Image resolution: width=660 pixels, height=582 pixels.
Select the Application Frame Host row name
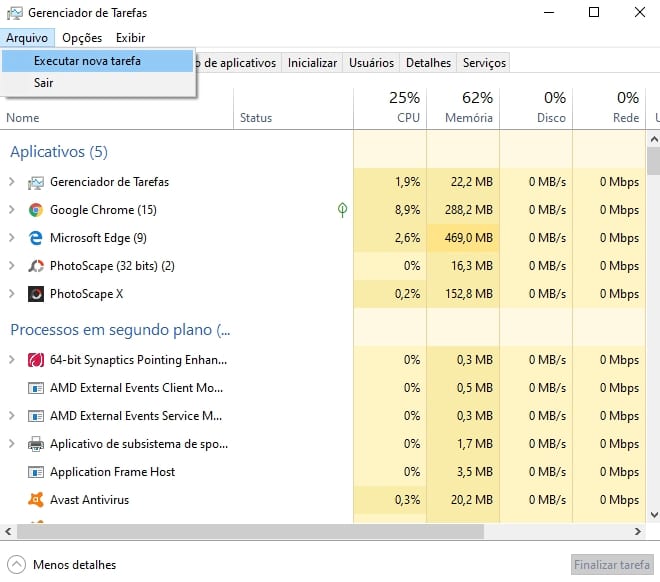pyautogui.click(x=112, y=472)
